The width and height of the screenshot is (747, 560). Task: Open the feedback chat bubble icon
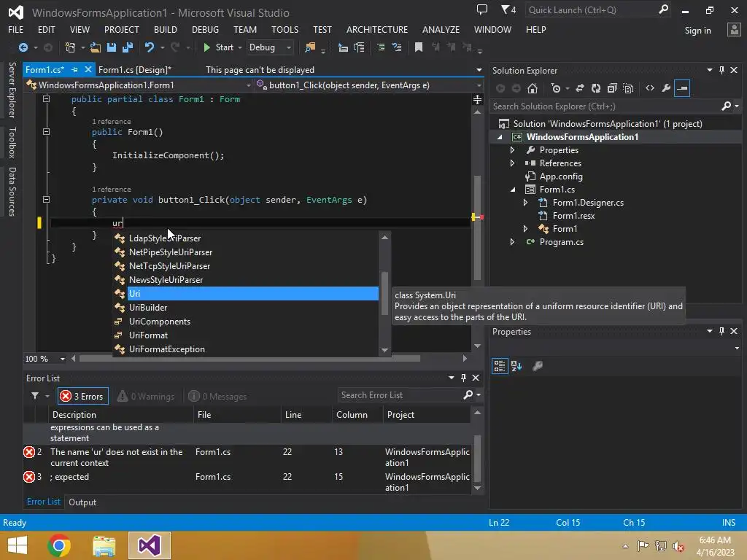point(482,9)
